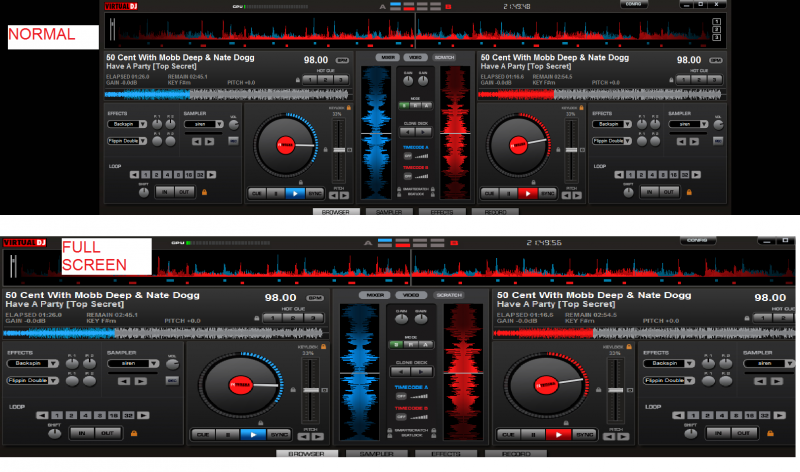Screen dimensions: 800x472
Task: Open the RECORD tab in the full screen window
Action: [516, 454]
